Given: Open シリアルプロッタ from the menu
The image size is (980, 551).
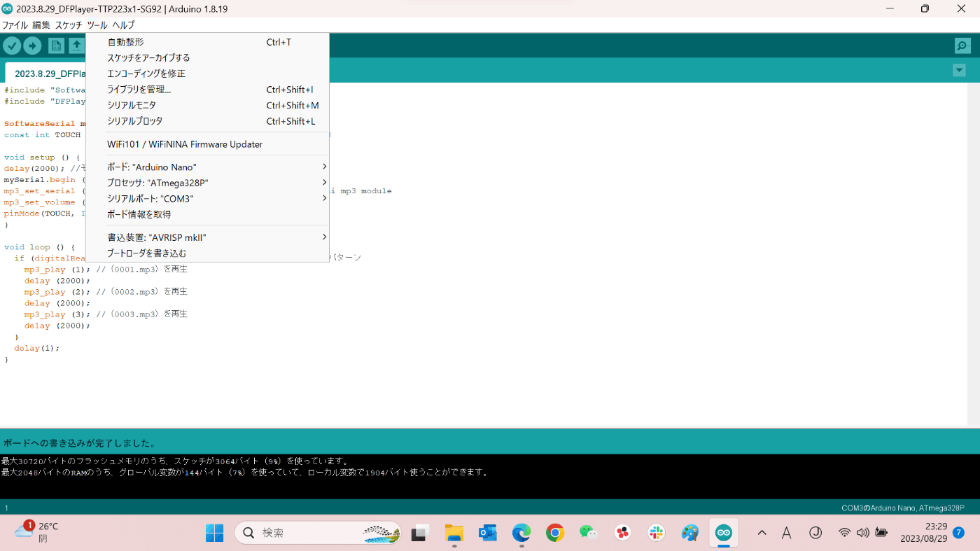Looking at the screenshot, I should (x=207, y=121).
